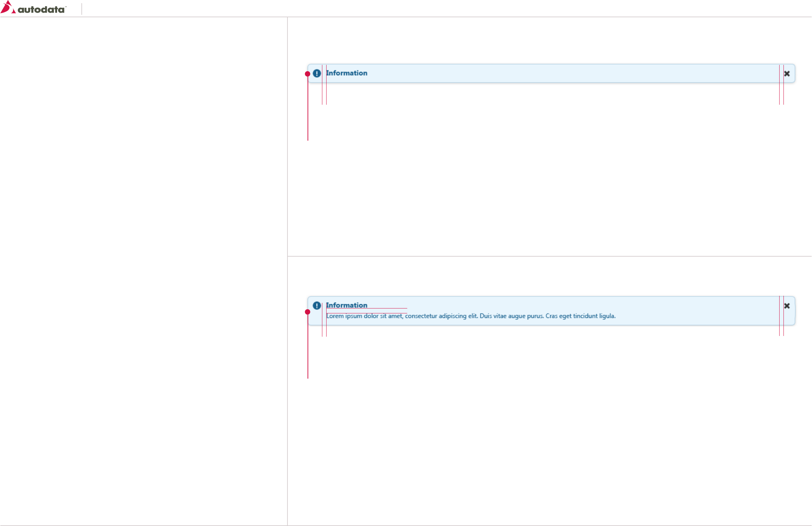Click the Information heading in the title-only banner
Image resolution: width=812 pixels, height=526 pixels.
(x=347, y=73)
